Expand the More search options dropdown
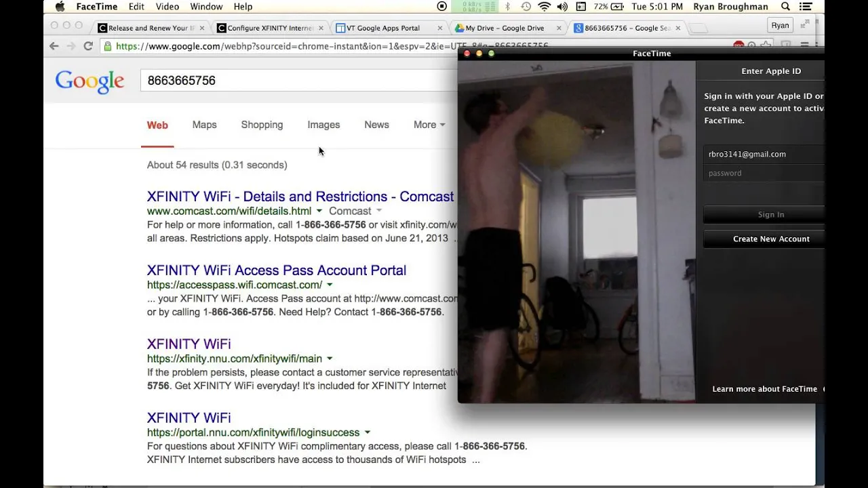Viewport: 868px width, 488px height. (x=429, y=125)
